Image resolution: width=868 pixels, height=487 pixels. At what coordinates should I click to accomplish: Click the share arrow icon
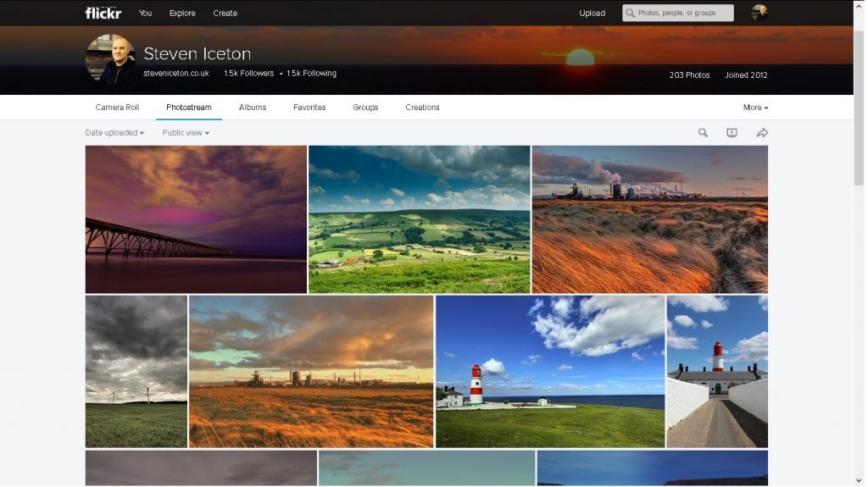(762, 133)
